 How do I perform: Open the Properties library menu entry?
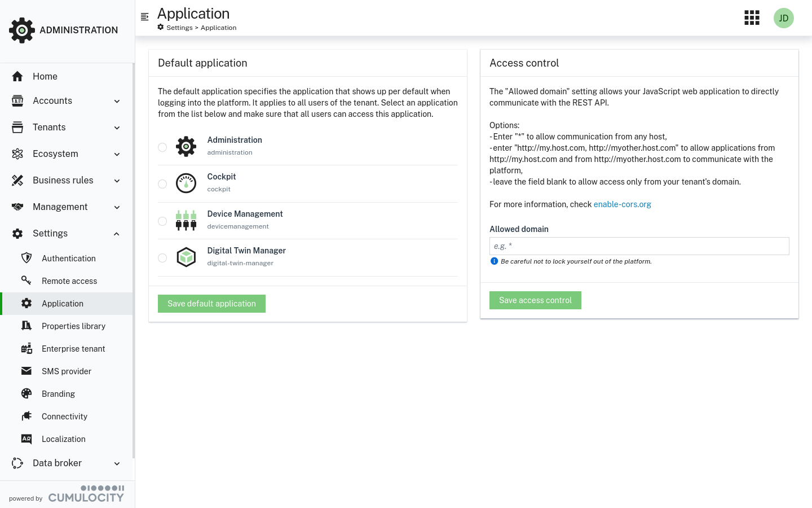[73, 326]
